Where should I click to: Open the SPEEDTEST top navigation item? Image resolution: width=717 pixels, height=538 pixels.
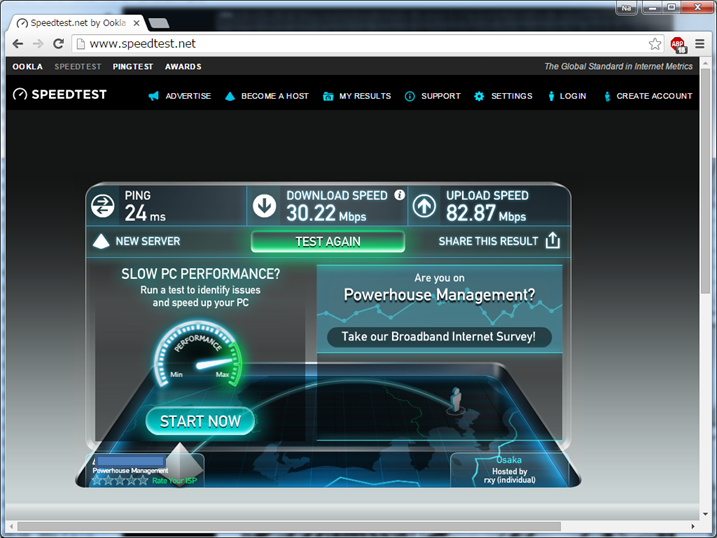click(78, 67)
